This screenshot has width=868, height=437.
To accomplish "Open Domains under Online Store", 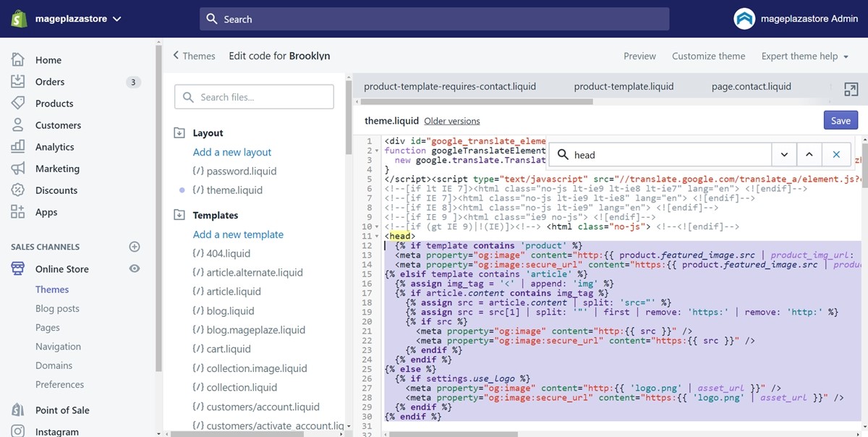I will (x=54, y=365).
